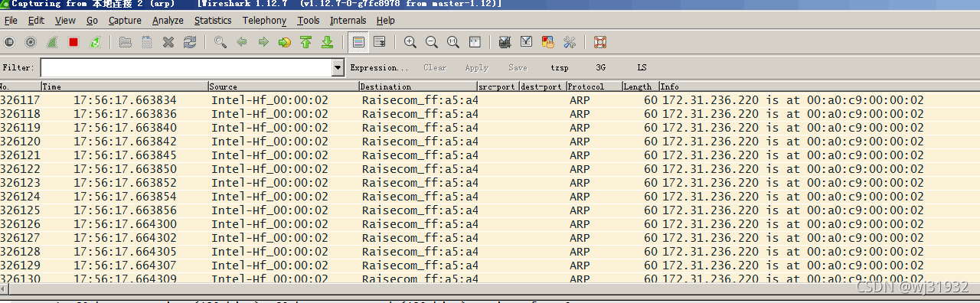Go to packet number icon
The height and width of the screenshot is (303, 980).
[285, 42]
